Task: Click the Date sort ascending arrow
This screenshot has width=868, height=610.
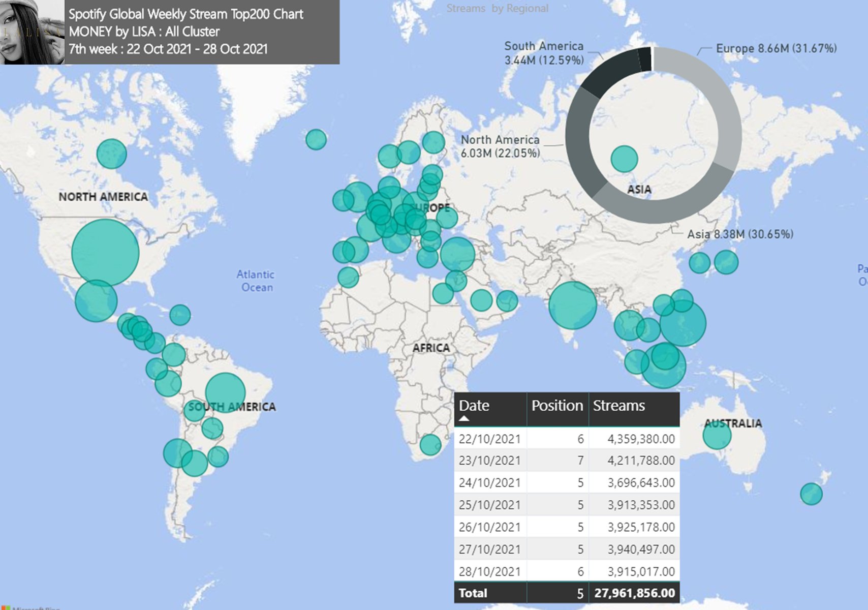Action: pyautogui.click(x=464, y=418)
